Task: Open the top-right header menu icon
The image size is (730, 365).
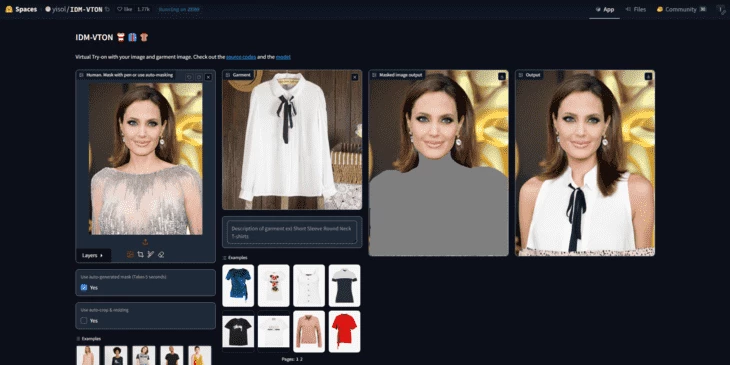Action: (x=720, y=9)
